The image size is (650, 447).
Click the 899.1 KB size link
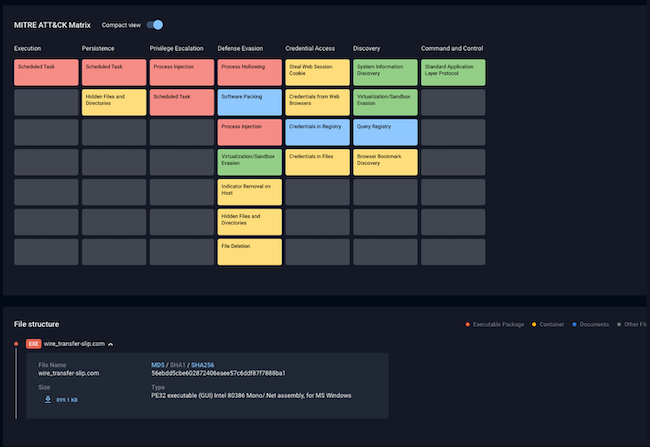tap(67, 400)
